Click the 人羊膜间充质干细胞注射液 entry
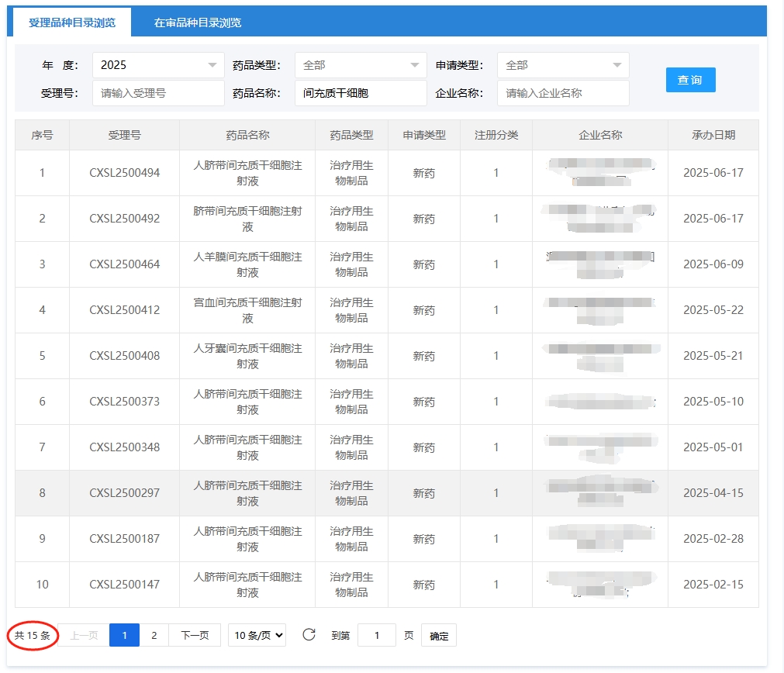The image size is (784, 673). tap(247, 264)
